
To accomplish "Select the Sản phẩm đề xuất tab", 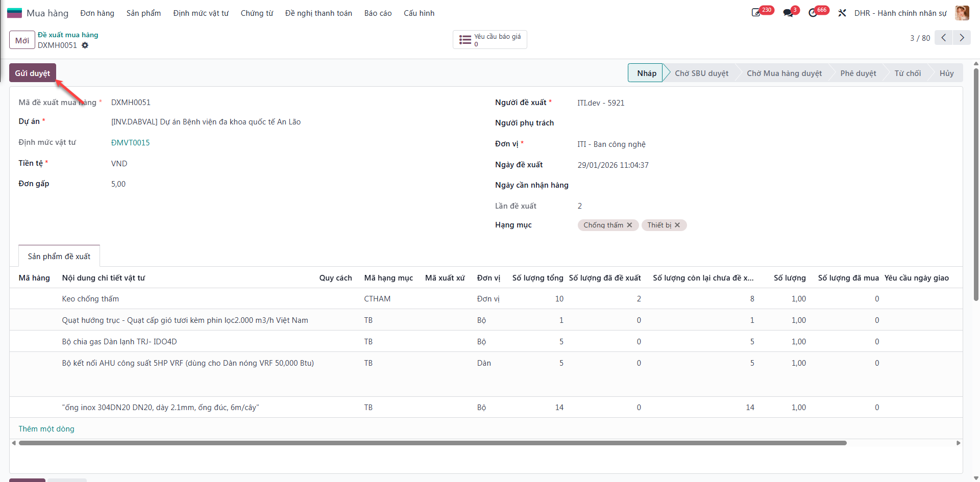I will pos(59,256).
